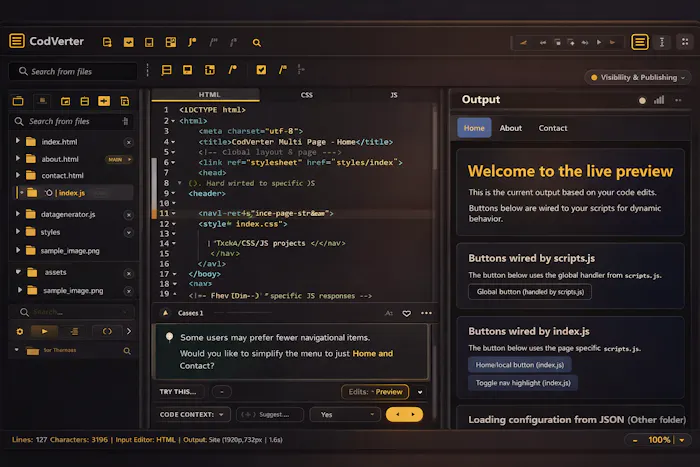Viewport: 700px width, 467px height.
Task: Switch to the JS editor tab
Action: (394, 95)
